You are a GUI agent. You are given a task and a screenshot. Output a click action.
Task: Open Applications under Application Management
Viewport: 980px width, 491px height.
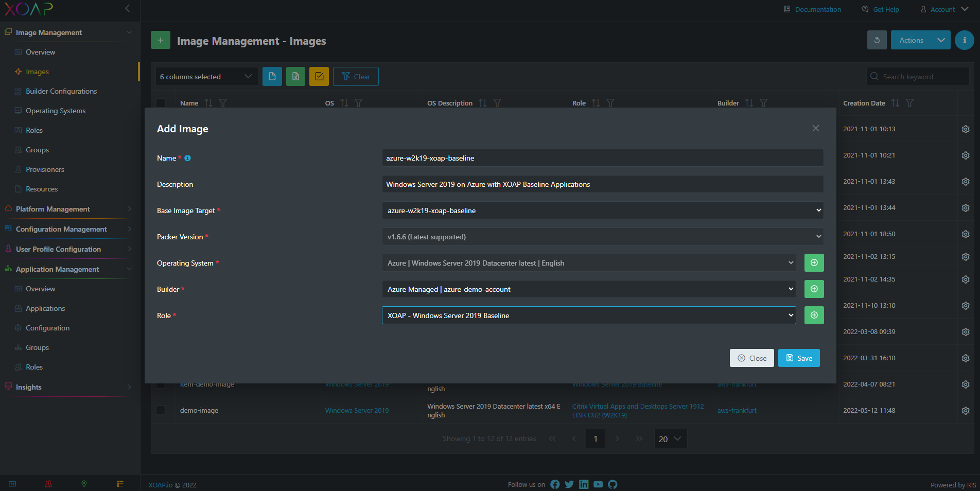tap(45, 308)
